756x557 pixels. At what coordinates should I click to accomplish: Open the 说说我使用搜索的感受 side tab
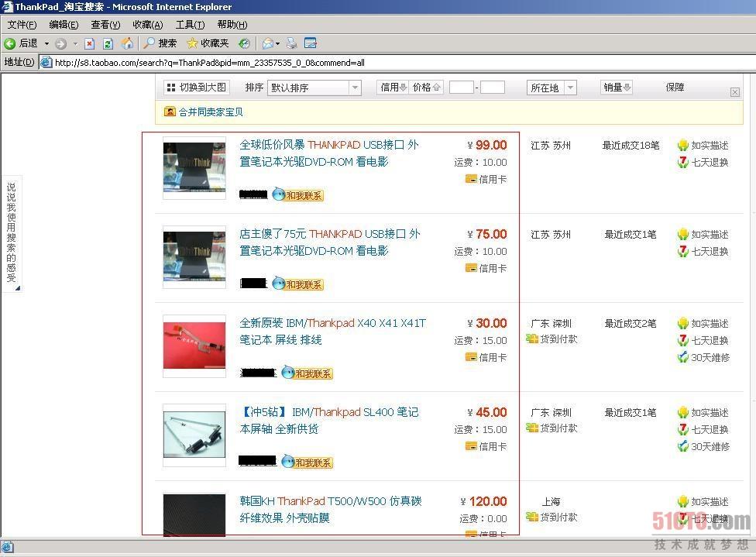[x=11, y=233]
